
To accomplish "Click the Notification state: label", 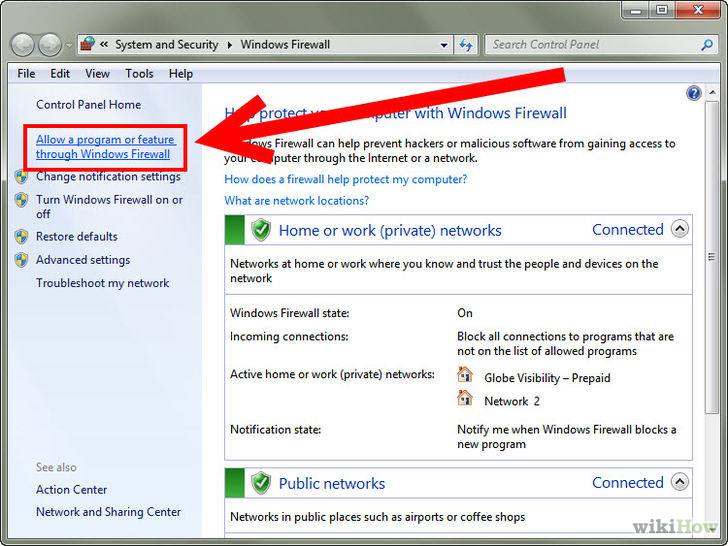I will (x=275, y=429).
